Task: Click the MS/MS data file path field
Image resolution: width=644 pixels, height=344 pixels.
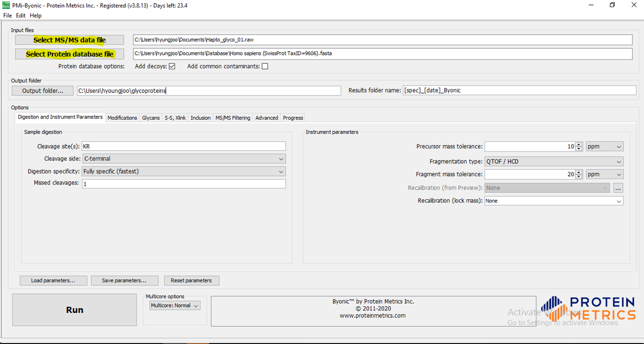Action: (x=382, y=40)
